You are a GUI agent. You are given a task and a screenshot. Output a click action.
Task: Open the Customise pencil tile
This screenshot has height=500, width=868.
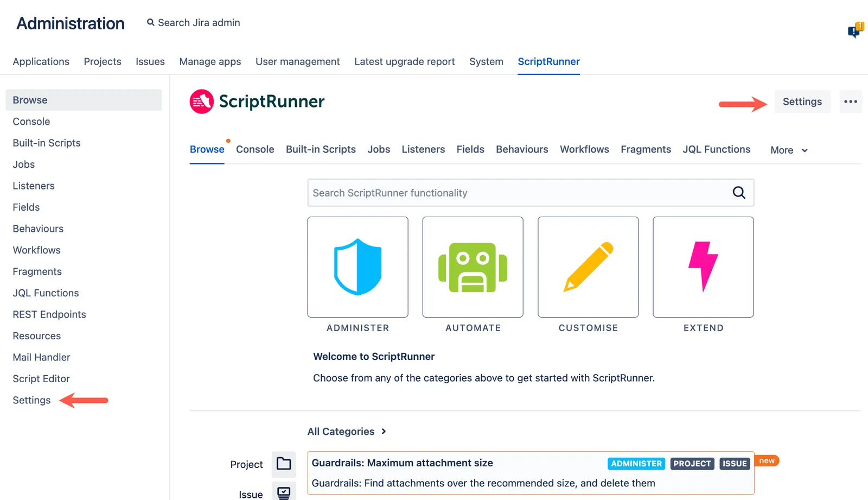(x=588, y=267)
